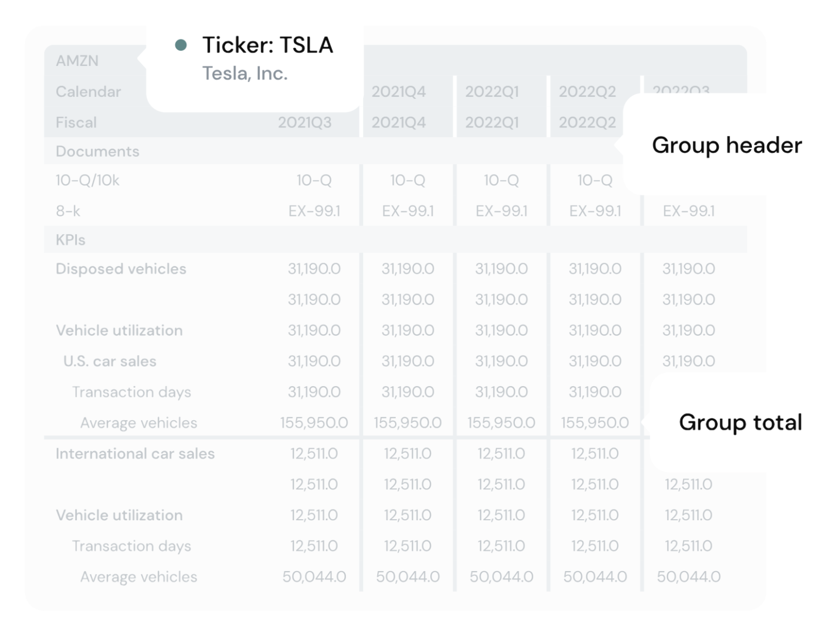Image resolution: width=840 pixels, height=636 pixels.
Task: Select the 8-k row label
Action: tap(68, 211)
